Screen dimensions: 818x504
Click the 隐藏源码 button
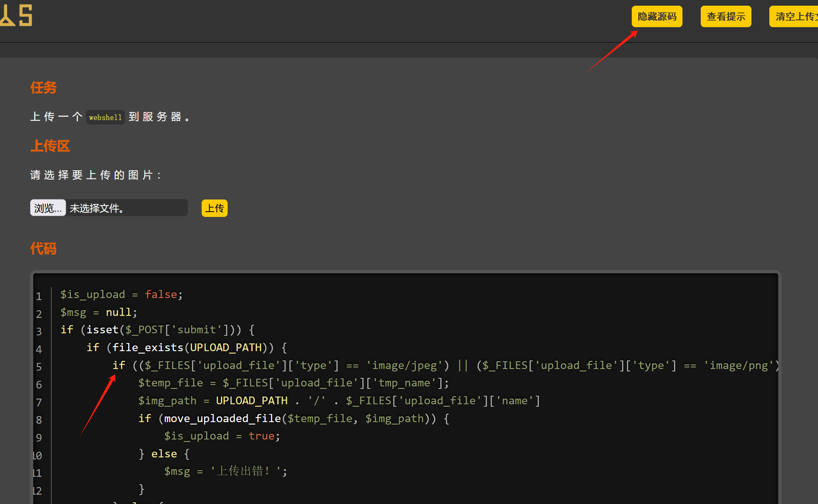(x=657, y=17)
